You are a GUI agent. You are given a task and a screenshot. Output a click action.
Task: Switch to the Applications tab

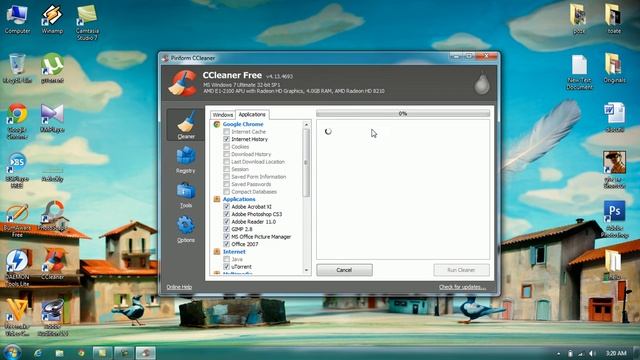[252, 115]
